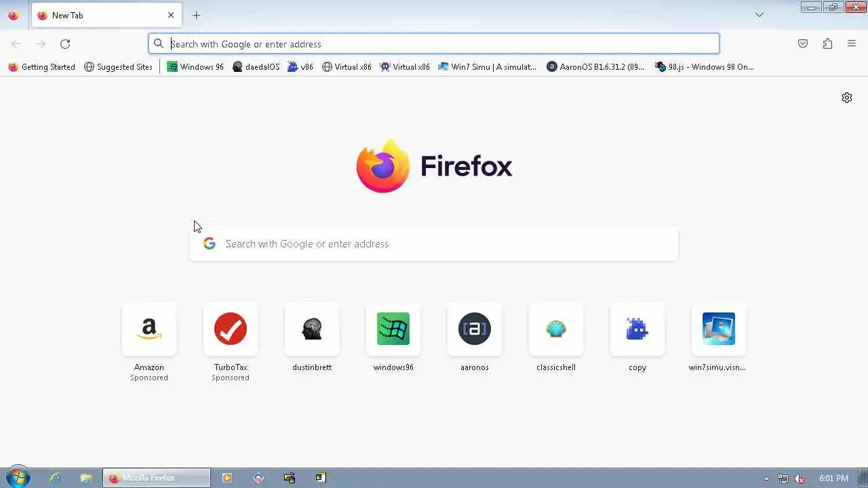Image resolution: width=868 pixels, height=488 pixels.
Task: Open the v86 bookmark
Action: 300,67
